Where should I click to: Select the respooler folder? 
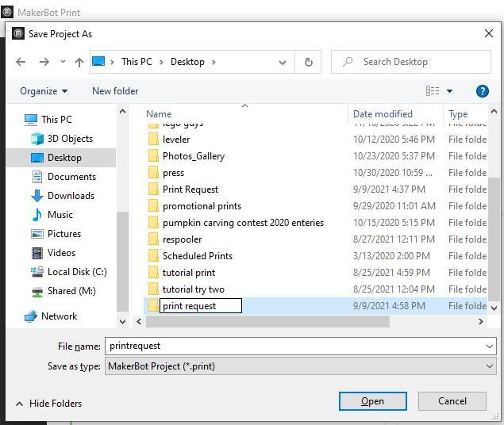[183, 239]
